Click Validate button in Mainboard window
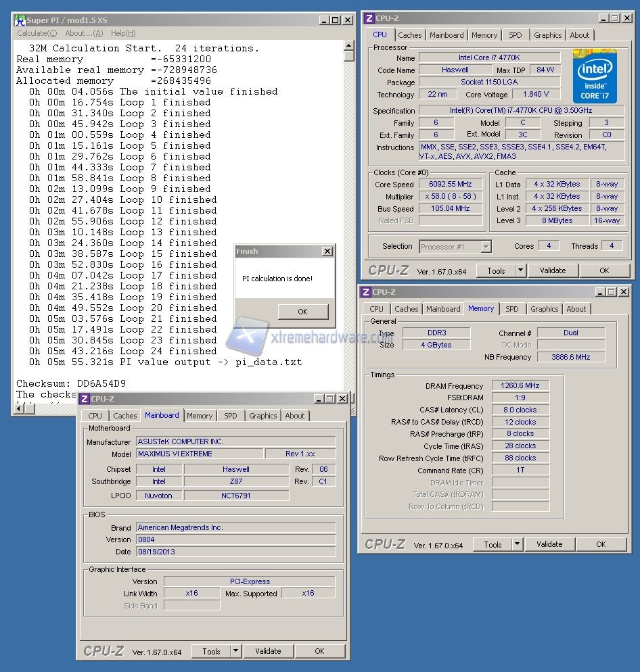The image size is (640, 672). point(268,651)
